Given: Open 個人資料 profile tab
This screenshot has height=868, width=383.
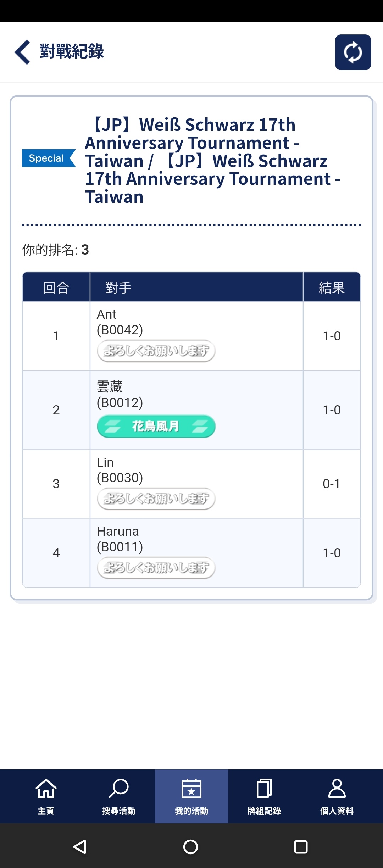Looking at the screenshot, I should coord(337,796).
